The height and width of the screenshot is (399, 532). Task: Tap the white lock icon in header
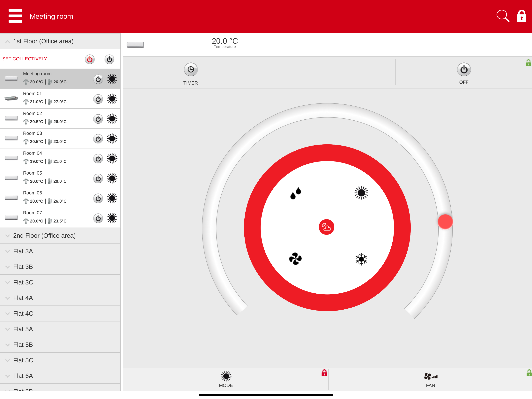pos(521,16)
